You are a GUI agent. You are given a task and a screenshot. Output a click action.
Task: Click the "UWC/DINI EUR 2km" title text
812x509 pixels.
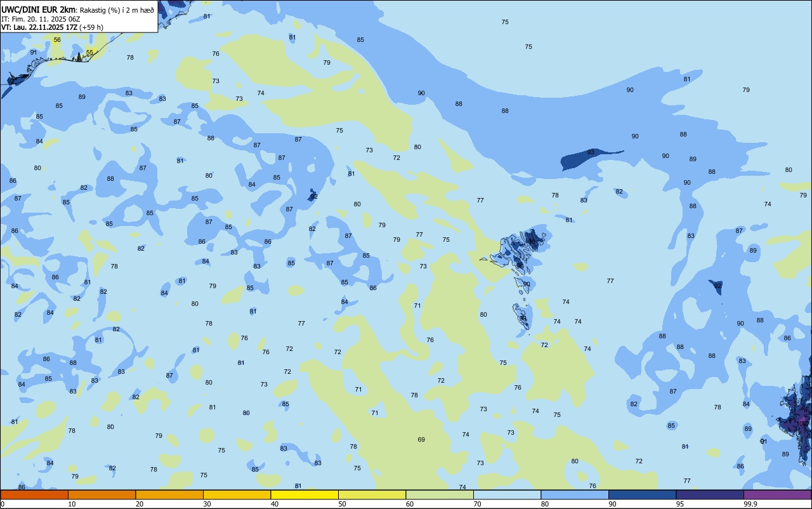click(39, 9)
